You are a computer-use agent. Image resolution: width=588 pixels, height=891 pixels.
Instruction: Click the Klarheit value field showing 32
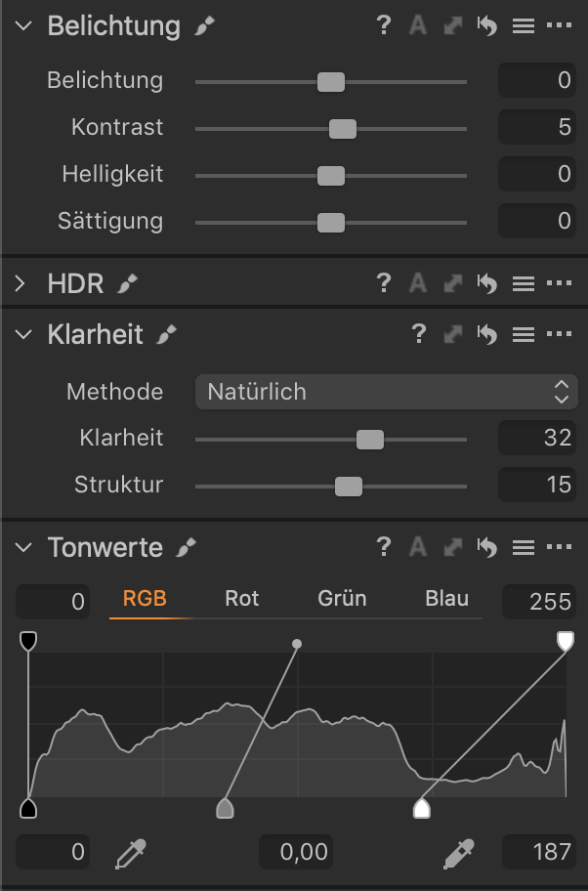point(537,438)
